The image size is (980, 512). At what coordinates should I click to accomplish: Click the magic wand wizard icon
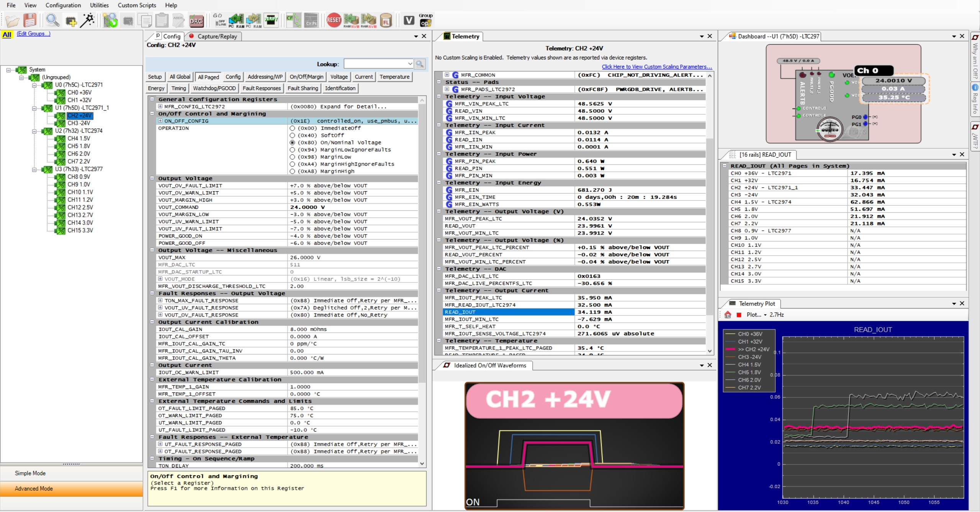click(x=88, y=20)
